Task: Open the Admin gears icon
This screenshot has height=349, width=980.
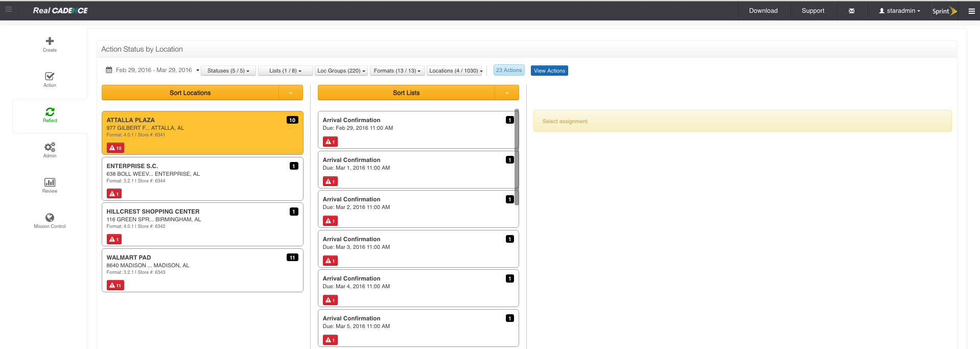Action: pyautogui.click(x=50, y=147)
